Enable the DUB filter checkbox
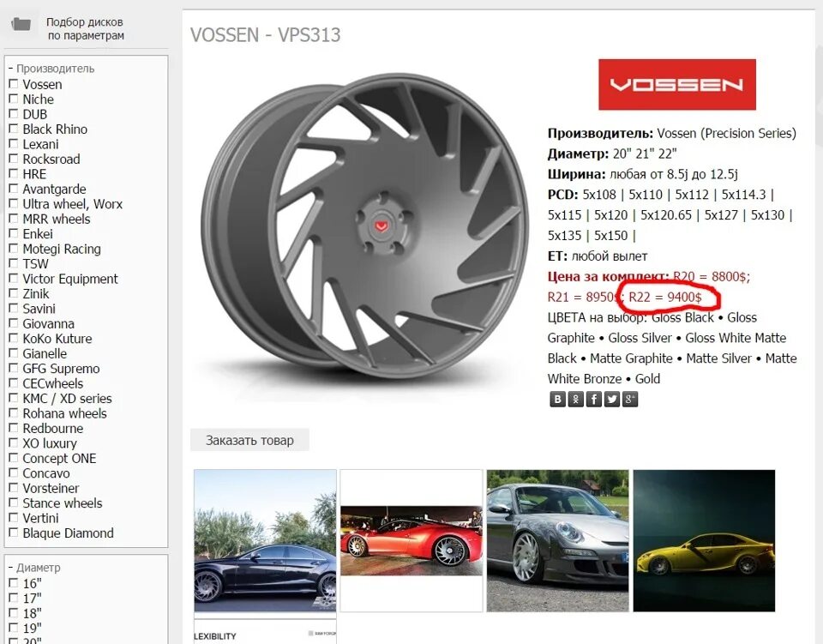 pyautogui.click(x=14, y=113)
